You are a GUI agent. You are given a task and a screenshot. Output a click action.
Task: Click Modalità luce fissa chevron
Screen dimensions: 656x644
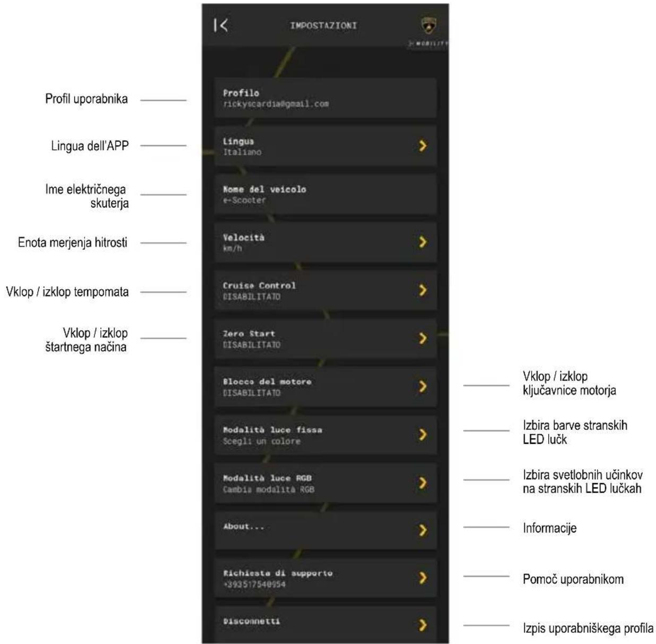[423, 435]
